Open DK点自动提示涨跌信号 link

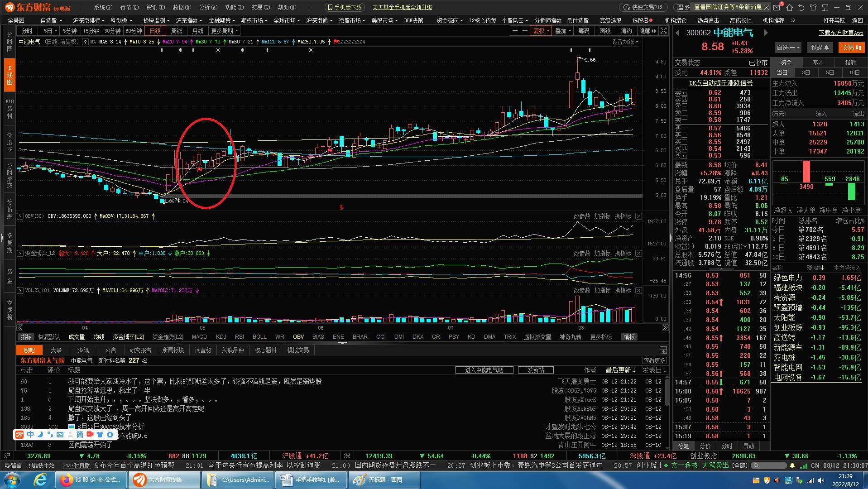tap(721, 83)
